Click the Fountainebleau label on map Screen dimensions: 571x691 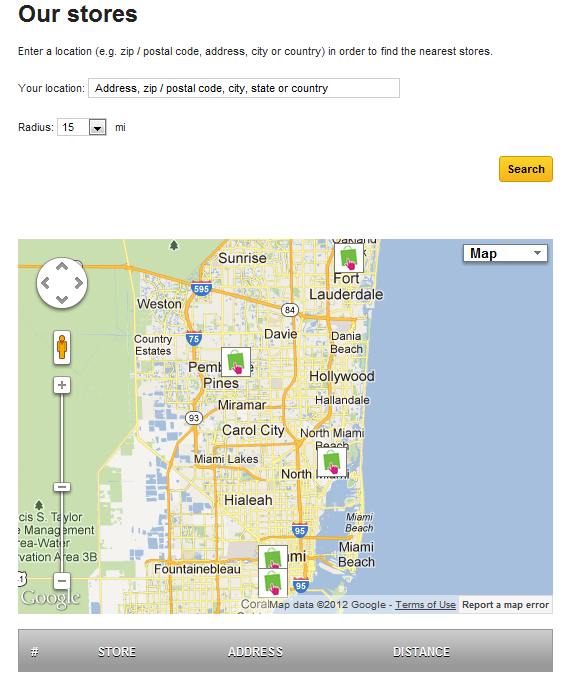point(197,569)
